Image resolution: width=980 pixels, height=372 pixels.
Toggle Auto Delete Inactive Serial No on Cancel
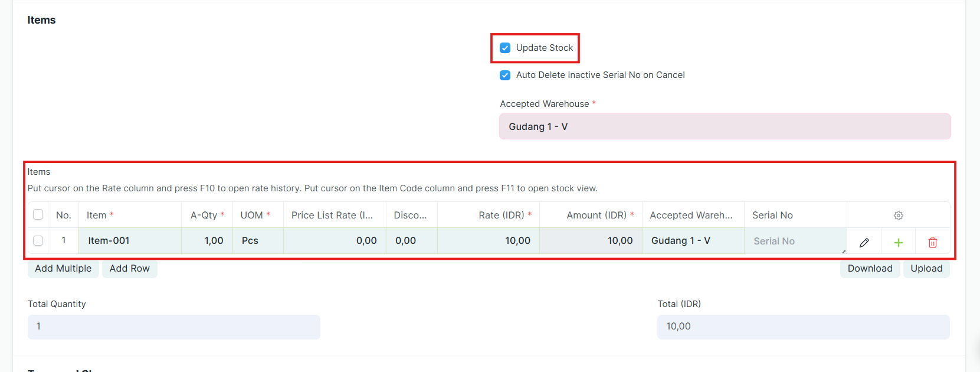(x=505, y=75)
